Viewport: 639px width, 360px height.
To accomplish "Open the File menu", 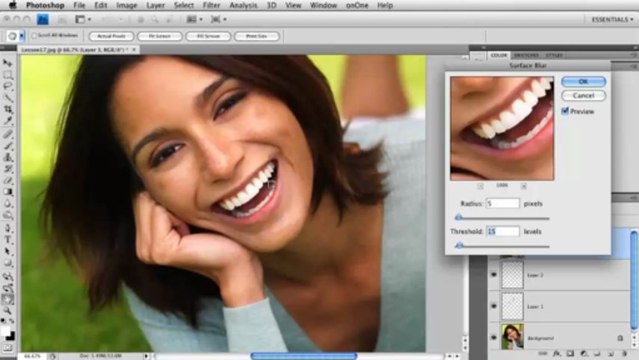I will tap(79, 5).
